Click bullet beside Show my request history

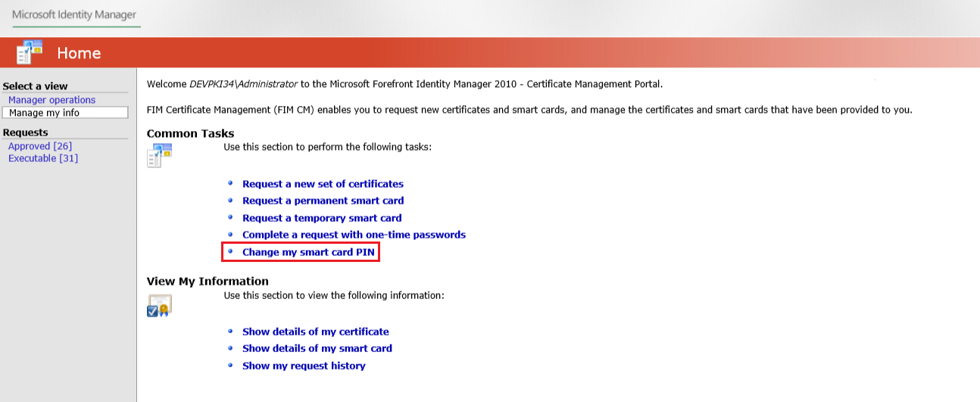click(231, 365)
